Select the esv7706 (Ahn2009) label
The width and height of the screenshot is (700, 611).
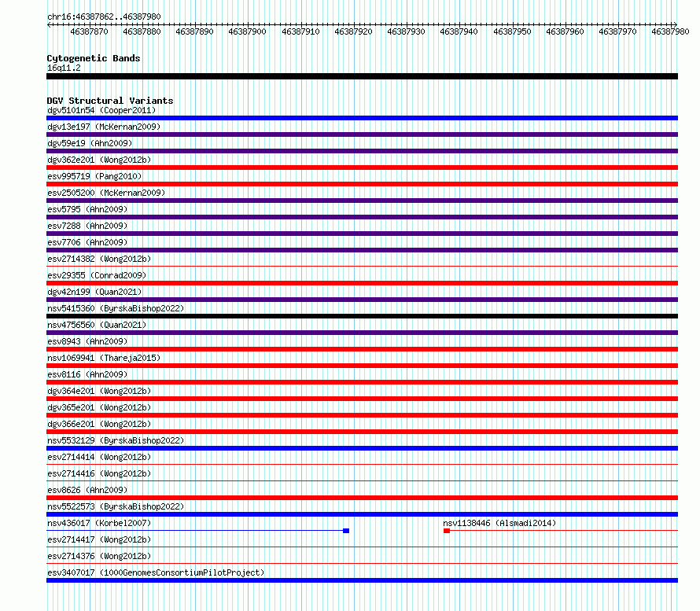[87, 242]
